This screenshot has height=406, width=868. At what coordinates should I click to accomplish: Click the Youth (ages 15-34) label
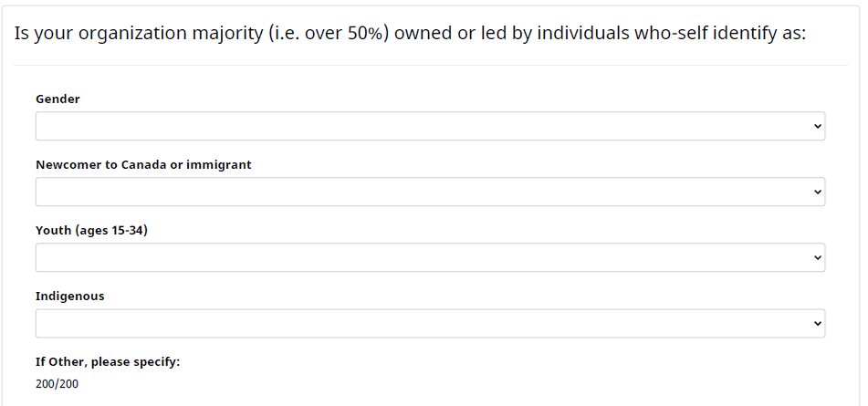pos(91,231)
